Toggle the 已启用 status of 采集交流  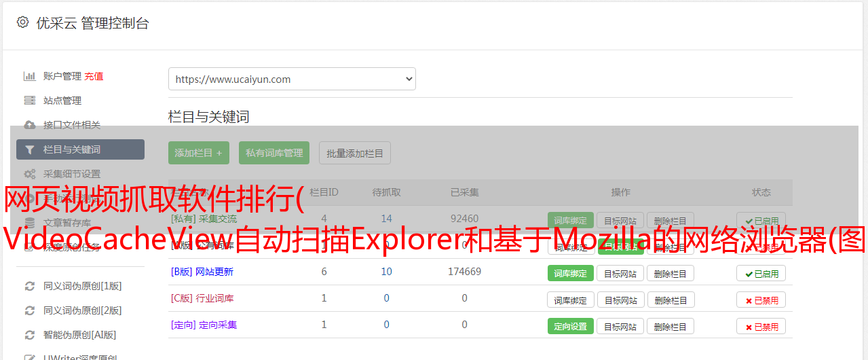(x=761, y=220)
